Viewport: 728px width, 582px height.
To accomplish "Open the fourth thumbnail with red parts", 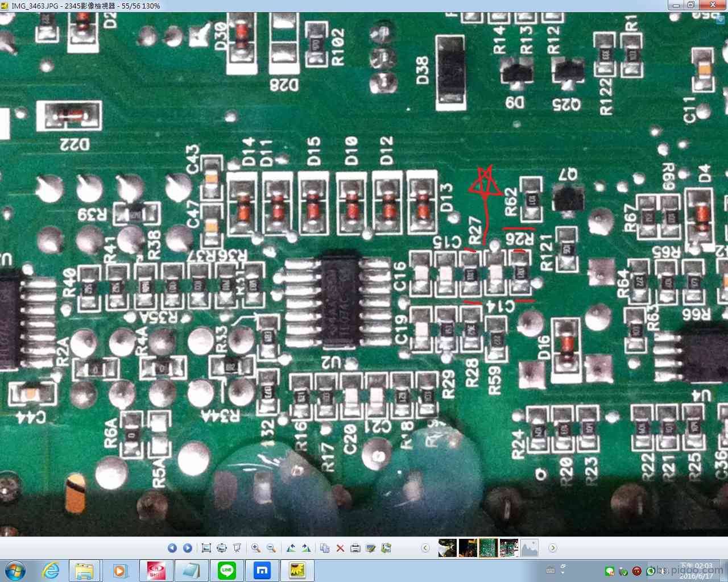I will tap(508, 548).
